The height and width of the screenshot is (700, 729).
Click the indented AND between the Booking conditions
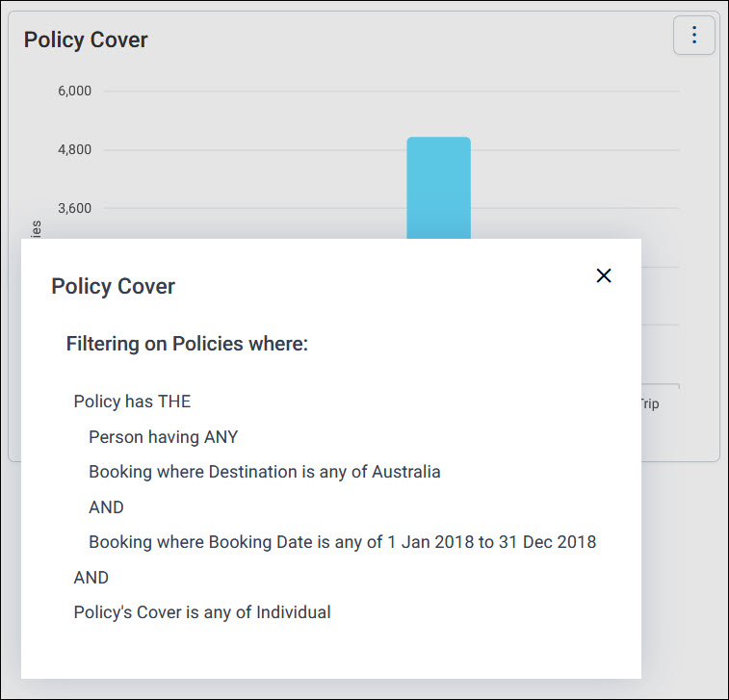tap(106, 507)
